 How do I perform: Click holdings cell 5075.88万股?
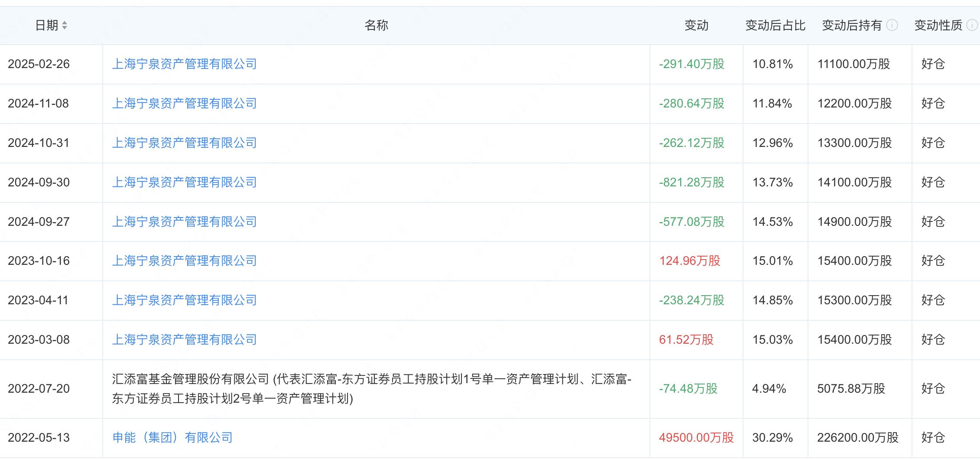tap(851, 389)
